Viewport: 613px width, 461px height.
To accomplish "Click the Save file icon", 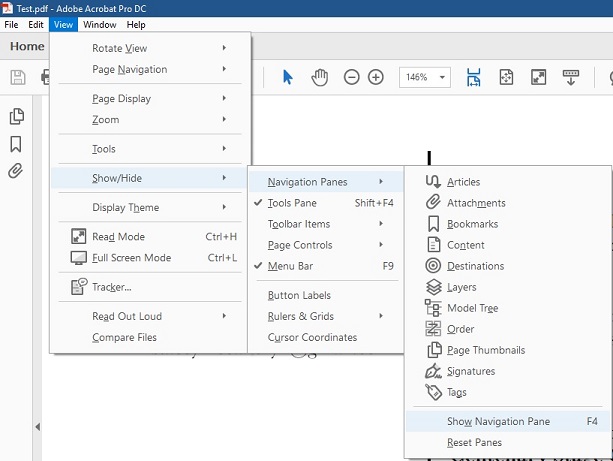I will coord(18,77).
